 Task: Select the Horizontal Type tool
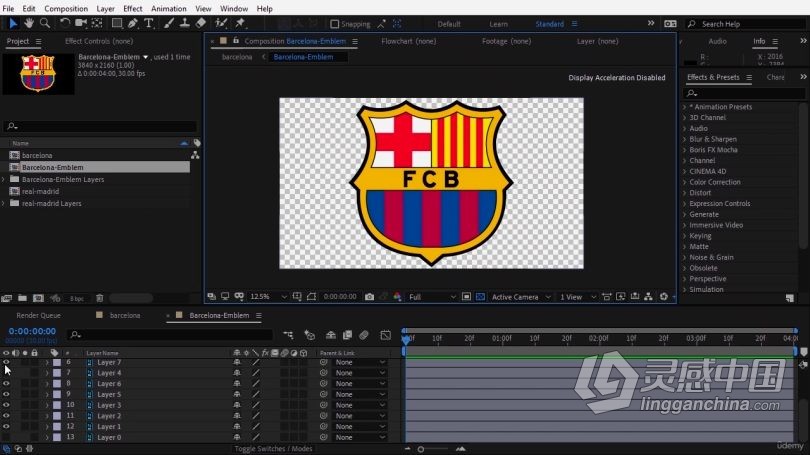[x=149, y=23]
